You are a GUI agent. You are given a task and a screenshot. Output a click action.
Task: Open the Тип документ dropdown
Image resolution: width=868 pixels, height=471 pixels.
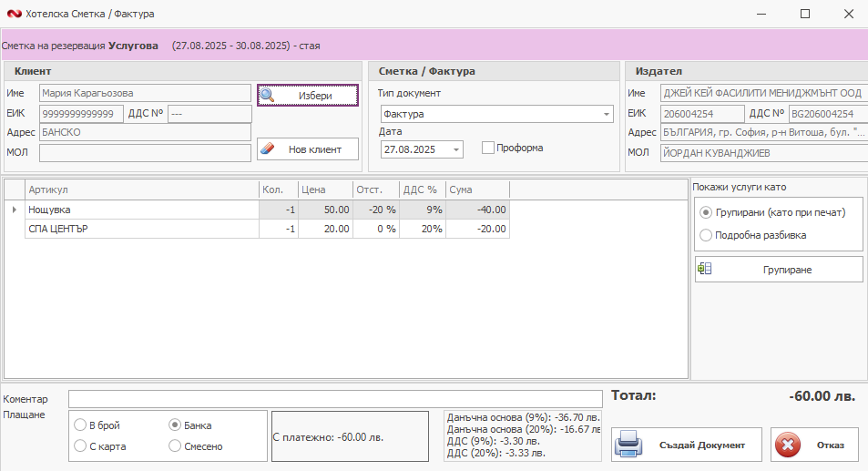pos(607,115)
